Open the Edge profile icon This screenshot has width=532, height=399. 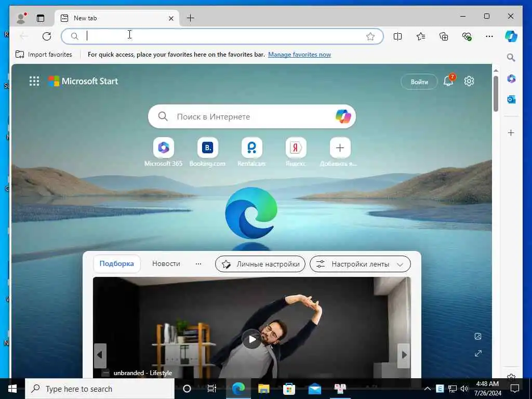click(x=21, y=18)
